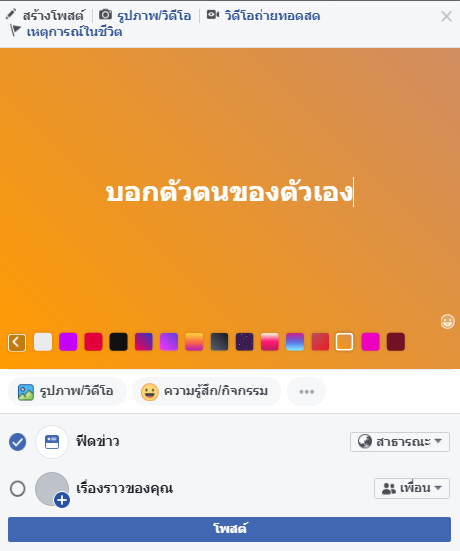The height and width of the screenshot is (551, 460).
Task: Click the camera icon for รูปภาพ/วิดีโอ
Action: pyautogui.click(x=105, y=15)
